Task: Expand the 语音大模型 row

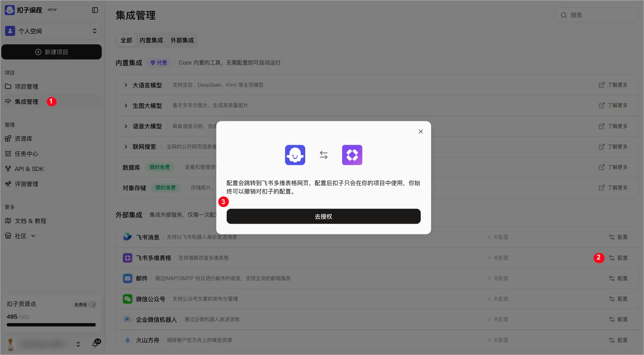Action: tap(126, 126)
